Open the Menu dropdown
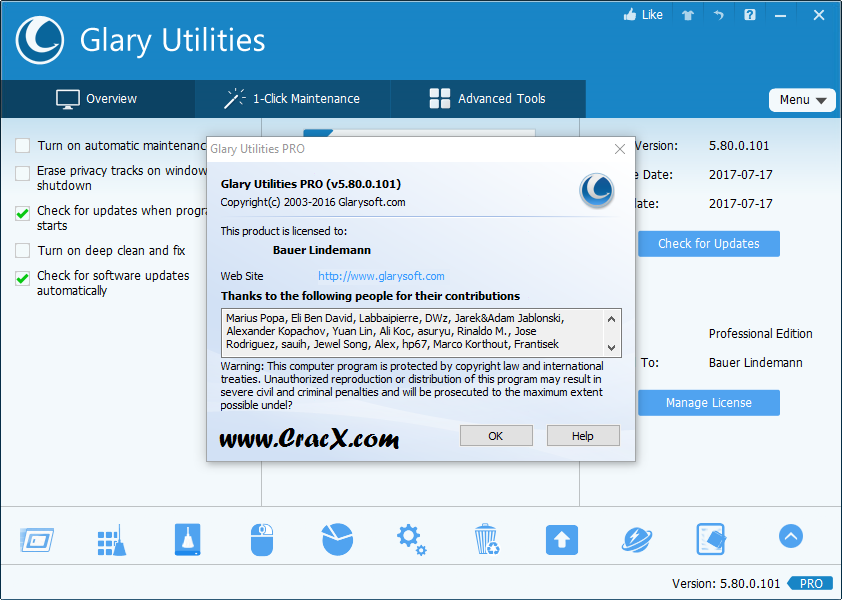 (x=802, y=100)
